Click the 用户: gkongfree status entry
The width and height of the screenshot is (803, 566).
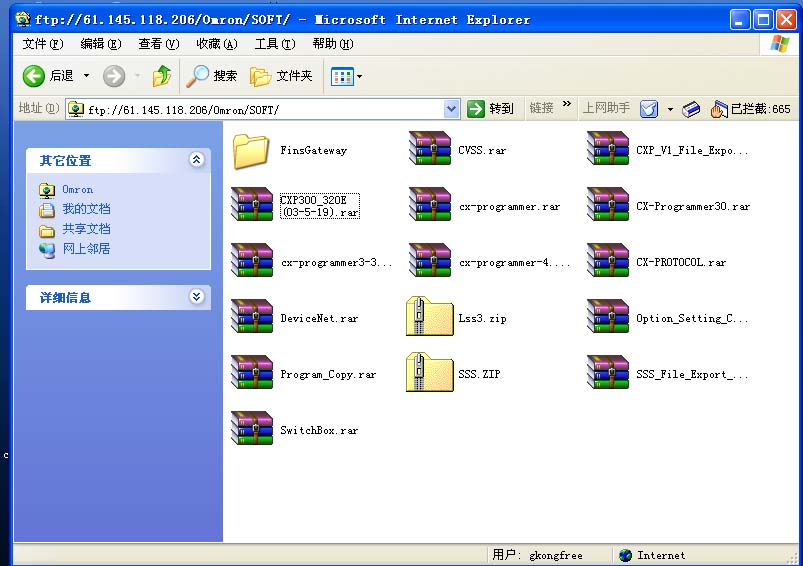(537, 555)
